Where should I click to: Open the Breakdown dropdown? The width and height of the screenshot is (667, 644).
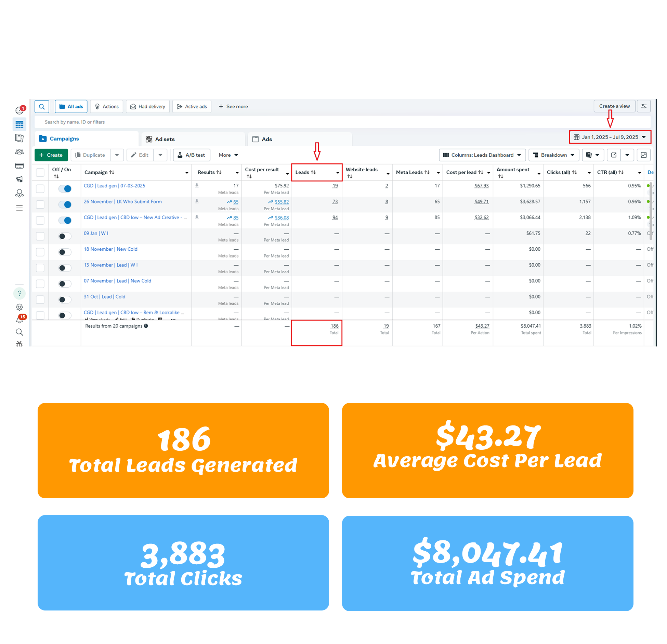coord(553,155)
